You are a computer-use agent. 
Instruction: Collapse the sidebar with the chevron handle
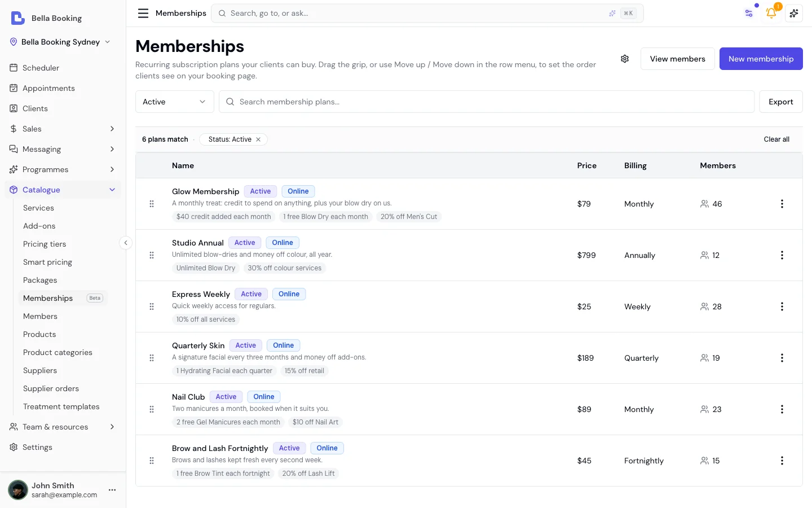tap(126, 243)
